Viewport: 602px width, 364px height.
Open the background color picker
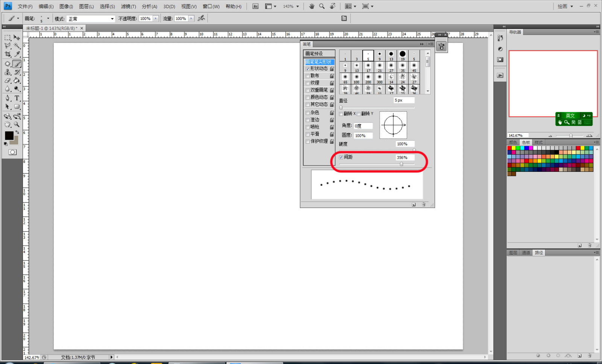click(15, 141)
